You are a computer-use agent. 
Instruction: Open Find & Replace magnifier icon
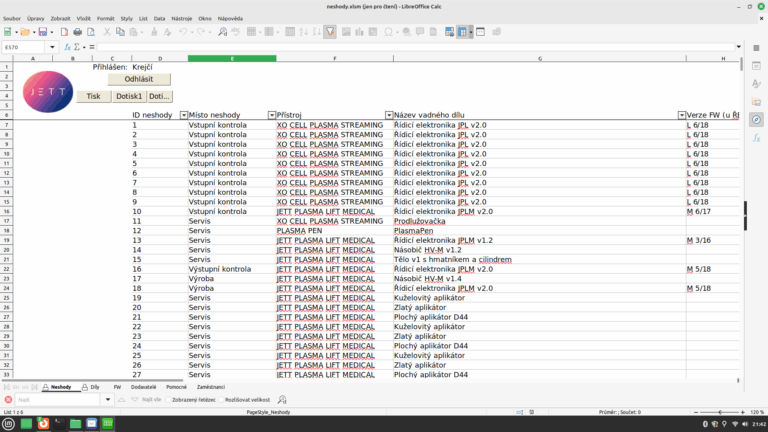[222, 32]
